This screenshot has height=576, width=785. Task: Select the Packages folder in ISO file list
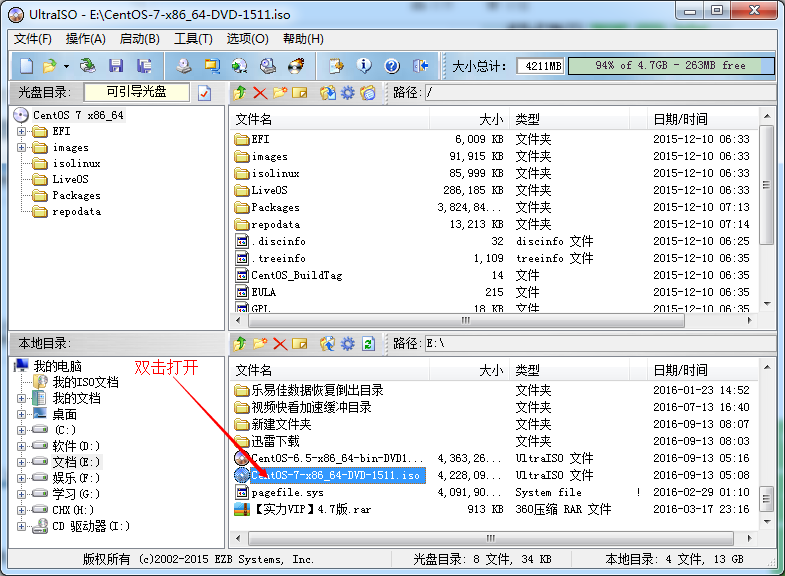[275, 207]
